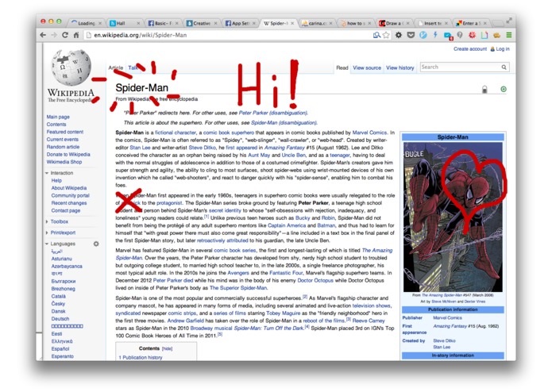Reload the page with the refresh icon

pos(65,35)
